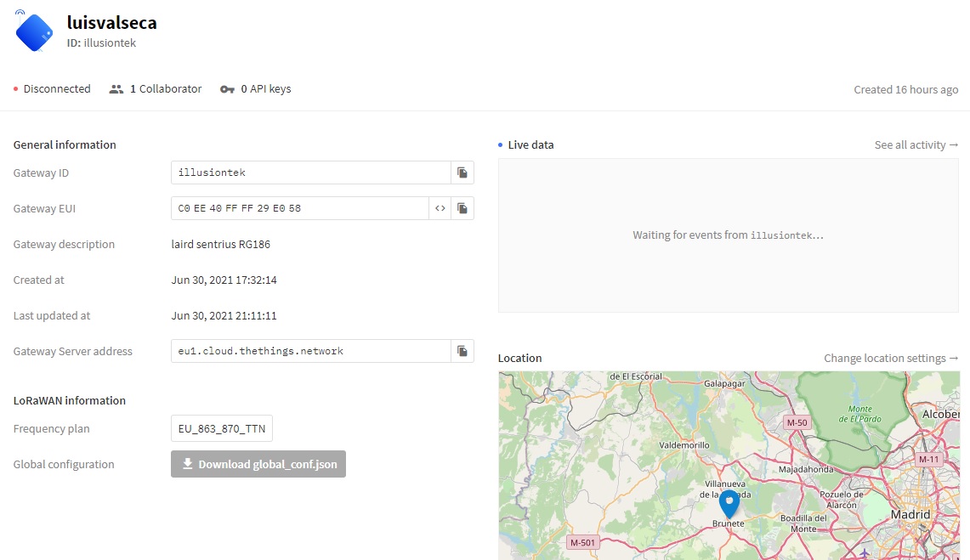Click Boadilla del Monte map label
Image resolution: width=970 pixels, height=560 pixels.
[803, 523]
